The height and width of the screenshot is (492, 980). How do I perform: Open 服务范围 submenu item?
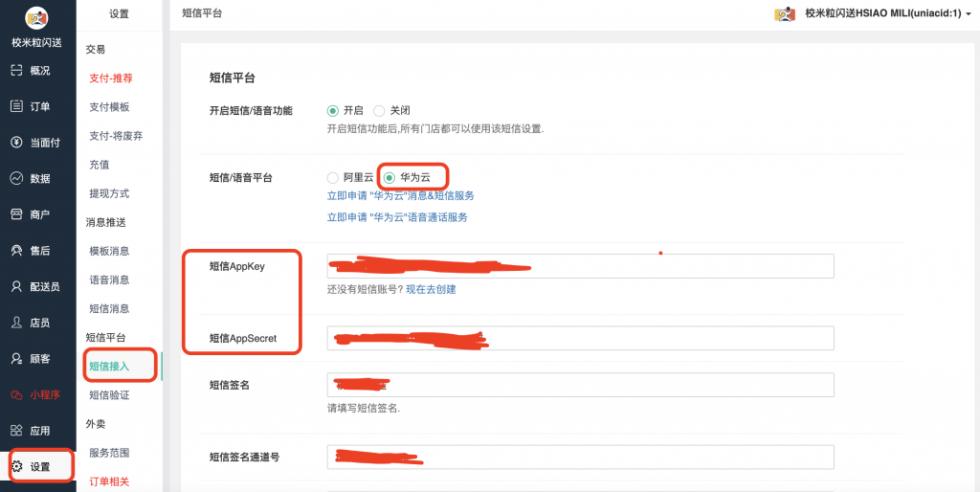109,453
